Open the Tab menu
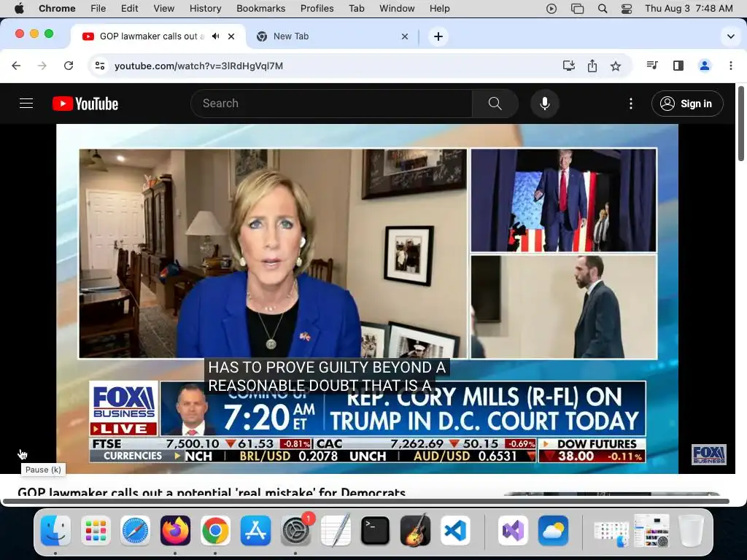Image resolution: width=747 pixels, height=560 pixels. [x=356, y=9]
